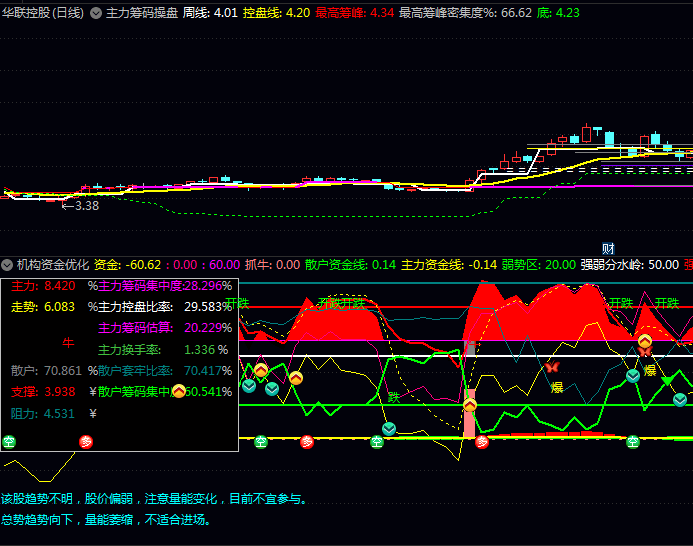Open dropdown beside 机构资金优化 indicator title
693x546 pixels.
pos(7,265)
